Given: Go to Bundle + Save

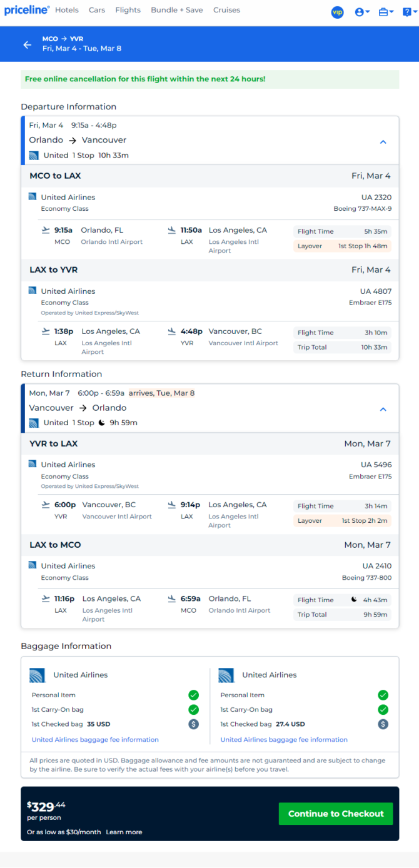Looking at the screenshot, I should click(x=177, y=10).
